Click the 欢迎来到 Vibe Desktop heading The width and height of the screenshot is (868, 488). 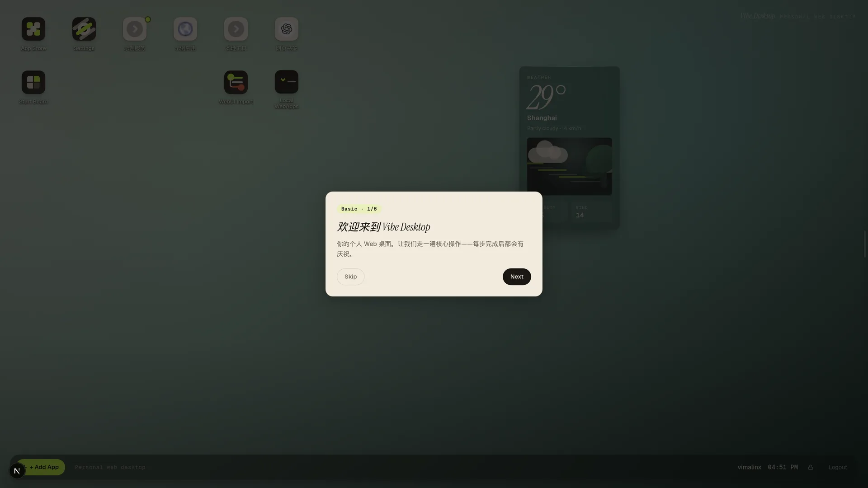383,227
